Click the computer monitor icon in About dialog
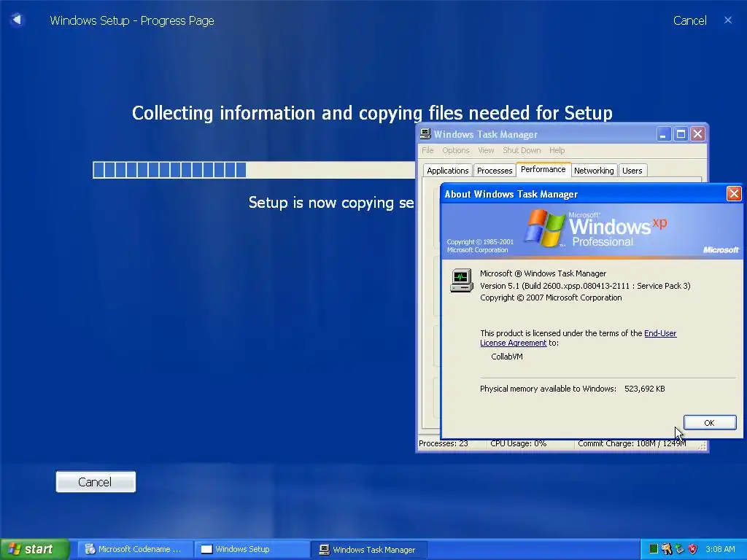747x560 pixels. click(461, 280)
